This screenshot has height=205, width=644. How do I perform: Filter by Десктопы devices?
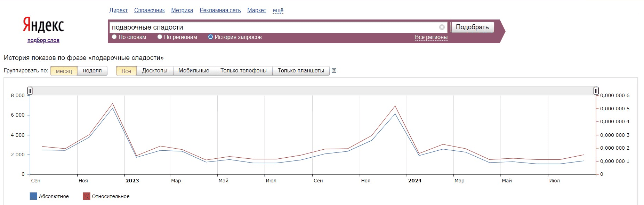(x=154, y=71)
